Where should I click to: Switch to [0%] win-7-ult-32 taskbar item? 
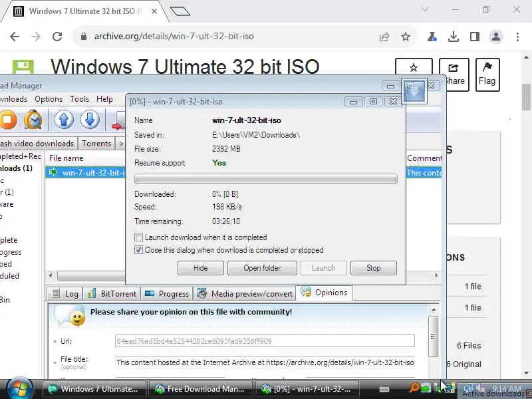coord(307,389)
